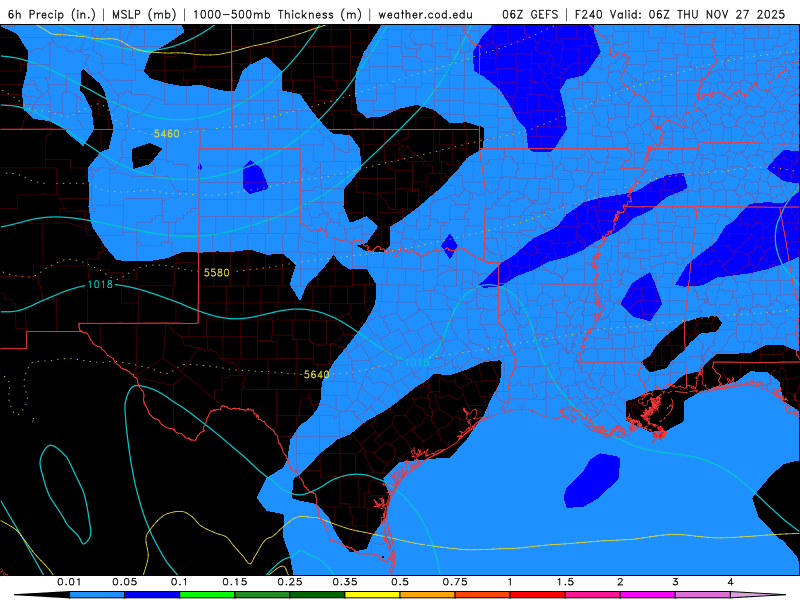Screen dimensions: 800x600
Task: Click the '6h Precip (in.)' title text
Action: [x=52, y=14]
